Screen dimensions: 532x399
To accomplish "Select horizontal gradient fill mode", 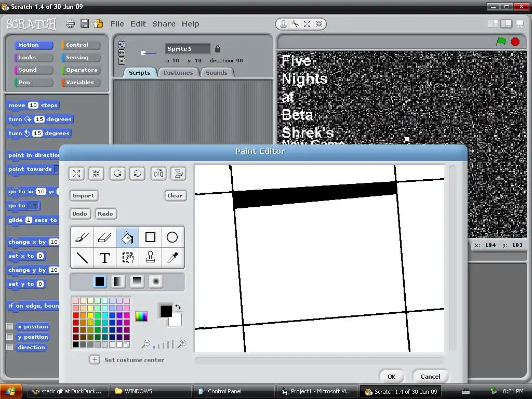I will (x=118, y=281).
